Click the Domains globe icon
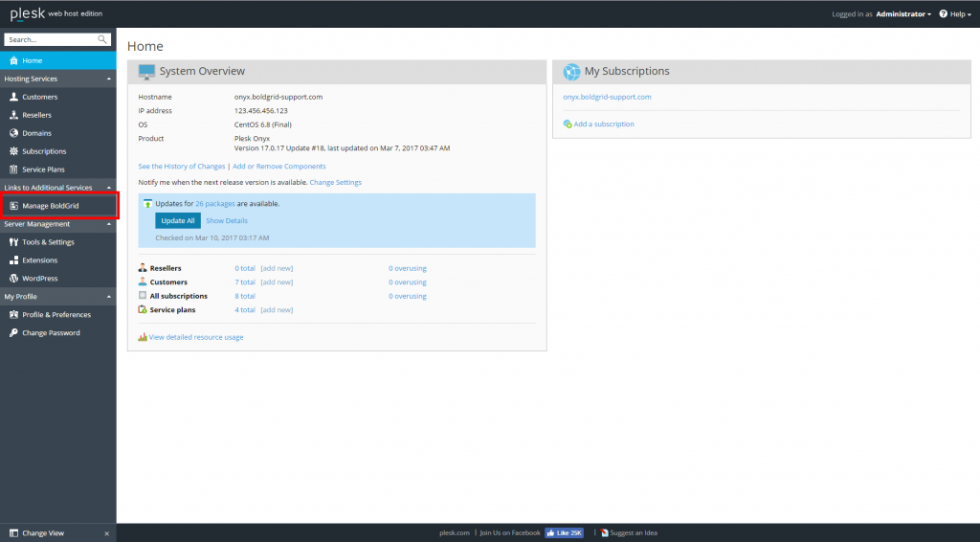This screenshot has height=542, width=980. tap(13, 133)
